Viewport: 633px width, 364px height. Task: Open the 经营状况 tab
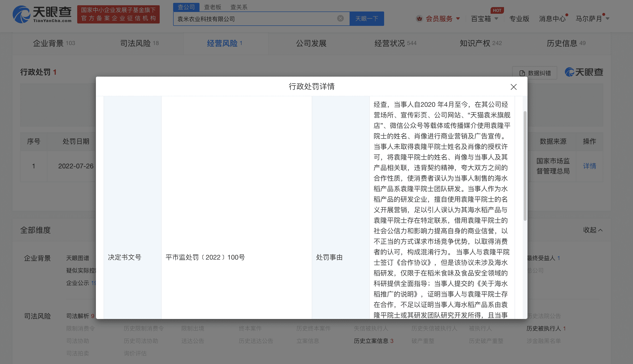395,43
